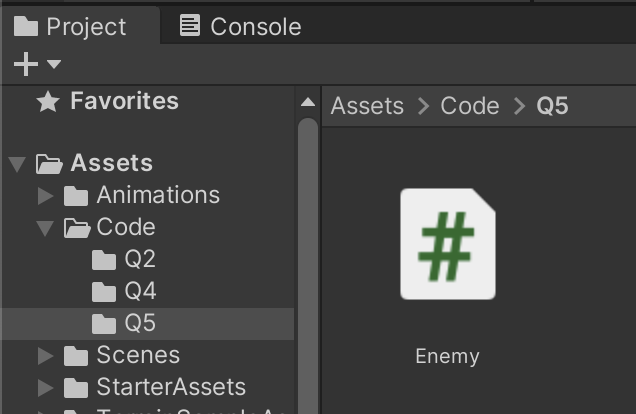Select the Q5 folder in tree
This screenshot has width=636, height=414.
point(140,324)
